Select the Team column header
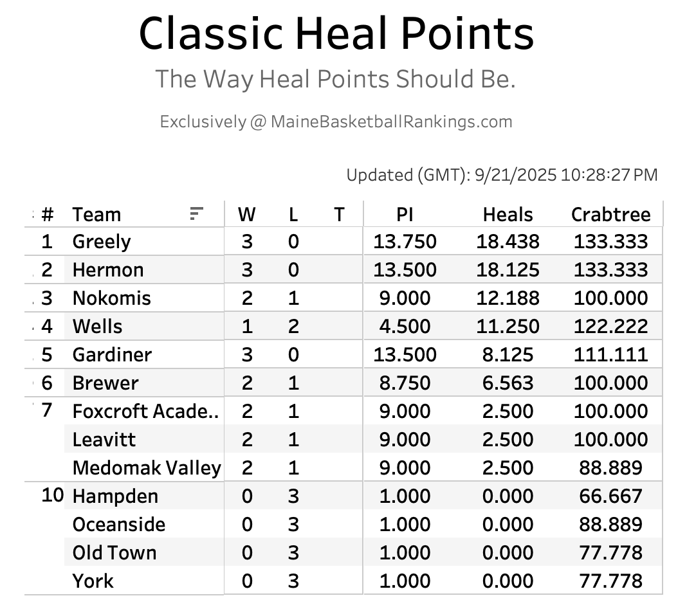This screenshot has width=696, height=616. pyautogui.click(x=96, y=214)
